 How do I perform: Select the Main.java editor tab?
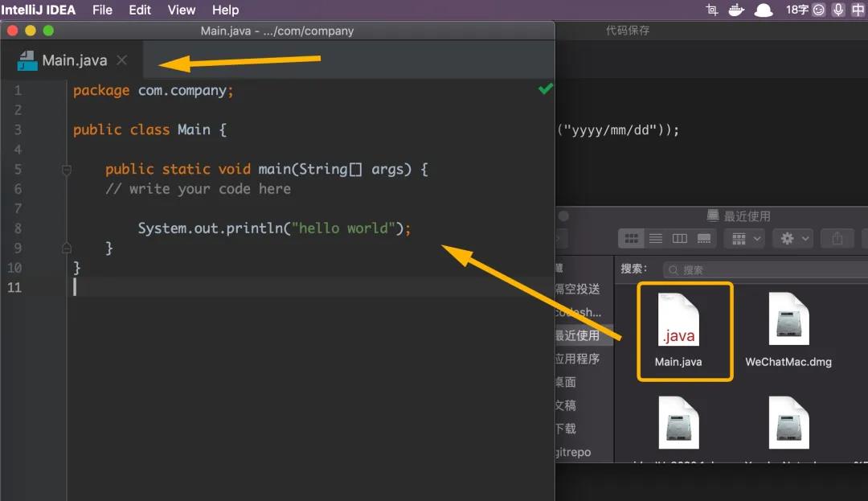click(x=72, y=60)
